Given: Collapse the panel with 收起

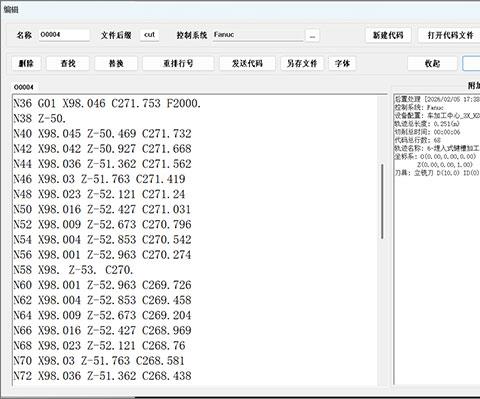Looking at the screenshot, I should coord(432,63).
